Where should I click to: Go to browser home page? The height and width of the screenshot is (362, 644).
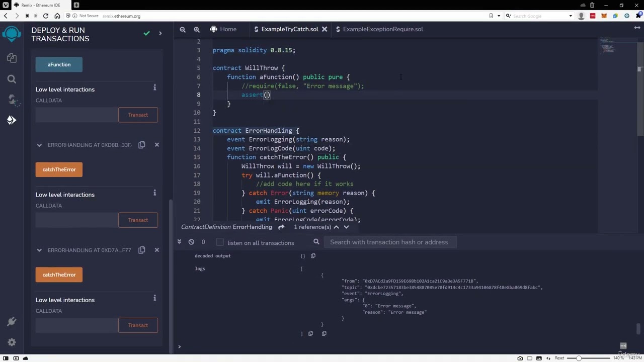click(57, 16)
